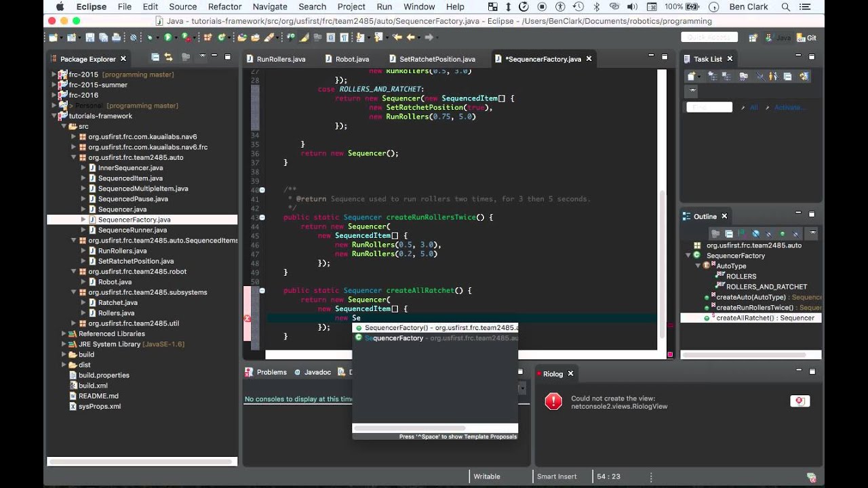Click the All link in Task List
Screen dimensions: 868x488
(x=754, y=107)
